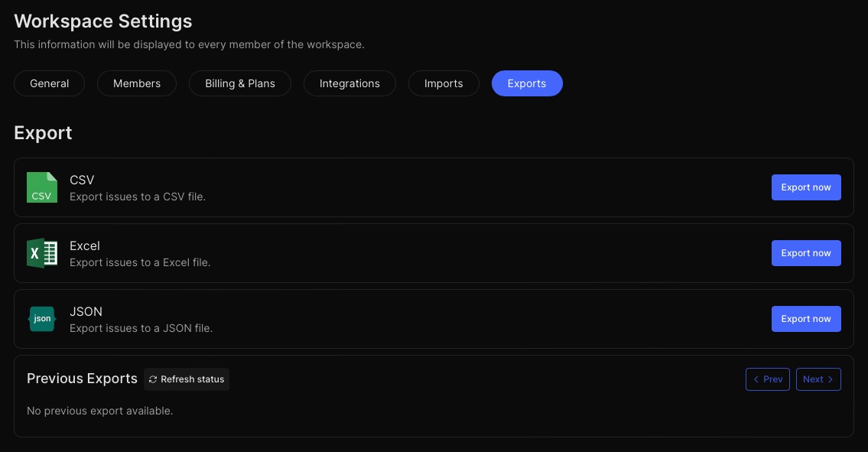Go to next page of exports
This screenshot has width=868, height=452.
(x=818, y=379)
